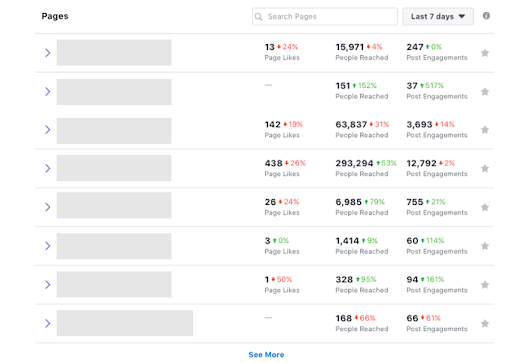Open the Last 7 days dropdown

[x=438, y=16]
